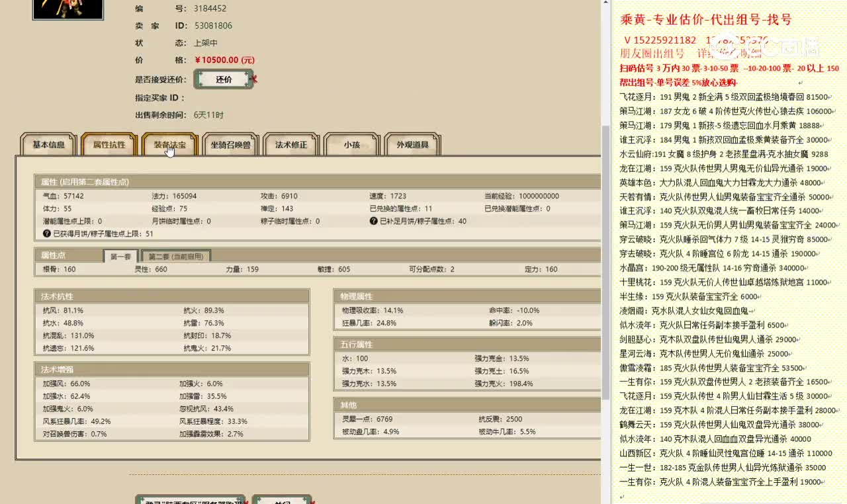This screenshot has height=504, width=847.
Task: Click remaining sale time 6天11时
Action: click(x=208, y=114)
